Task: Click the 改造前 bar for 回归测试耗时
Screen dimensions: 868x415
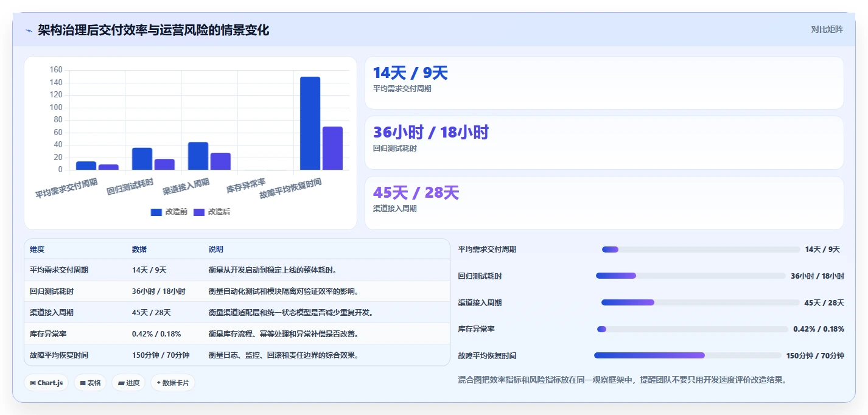Action: click(142, 159)
